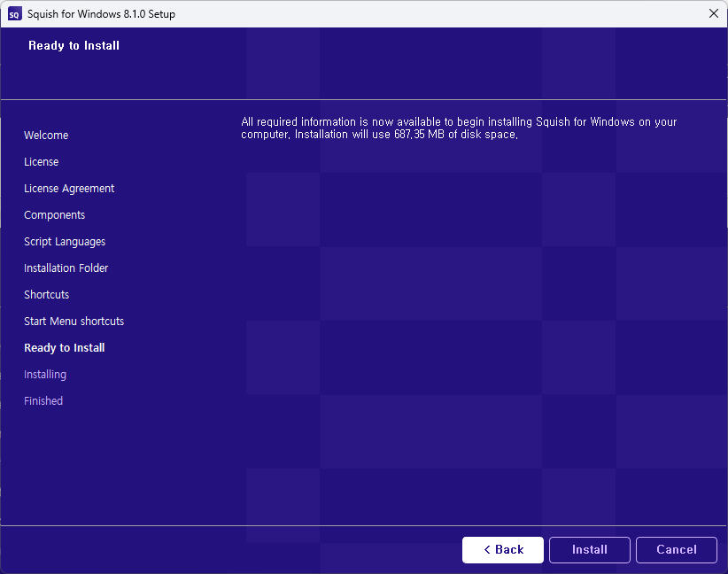Select the License step in sidebar
The height and width of the screenshot is (574, 728).
tap(42, 161)
